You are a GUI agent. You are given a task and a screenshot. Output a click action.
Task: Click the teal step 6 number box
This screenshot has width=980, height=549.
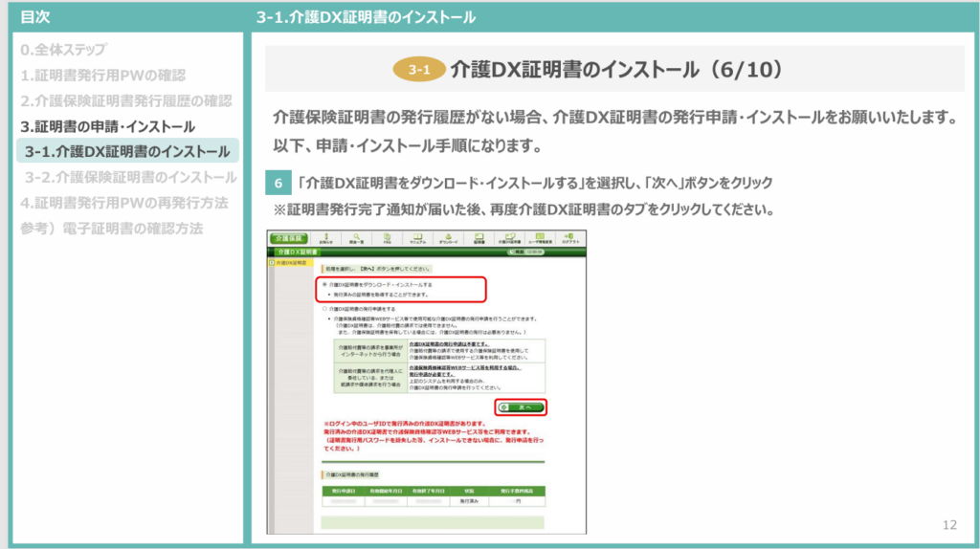pyautogui.click(x=278, y=183)
